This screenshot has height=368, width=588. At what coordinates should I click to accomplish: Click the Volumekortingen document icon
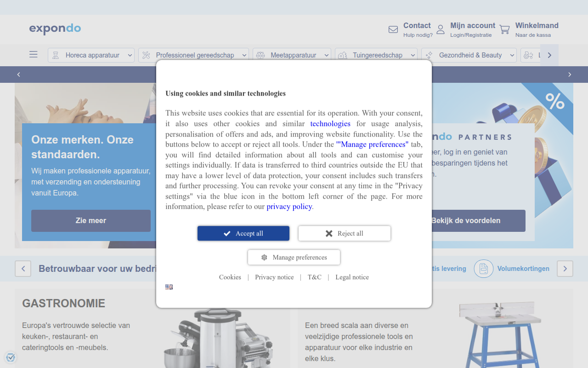[484, 269]
